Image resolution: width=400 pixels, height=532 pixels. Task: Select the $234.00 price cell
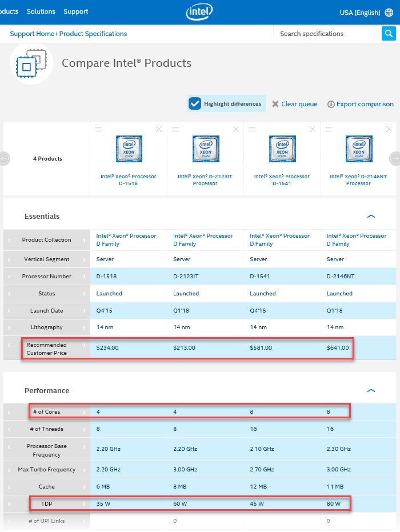click(107, 348)
